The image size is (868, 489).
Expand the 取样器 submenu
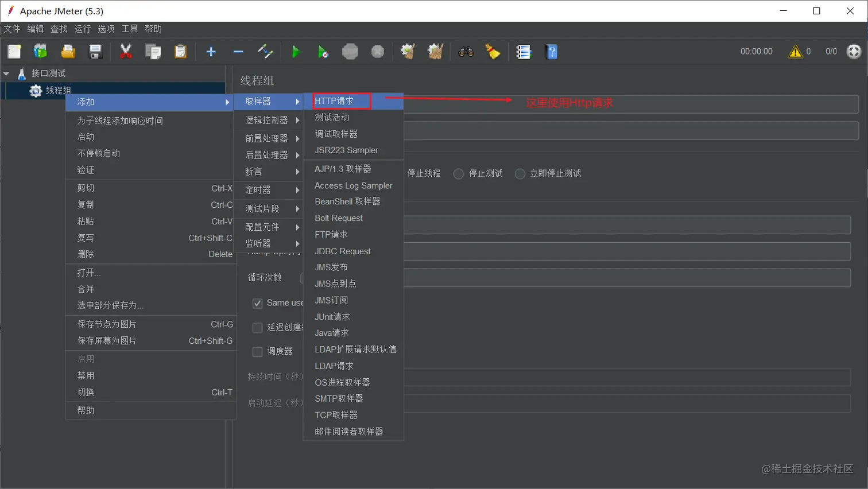click(x=269, y=101)
